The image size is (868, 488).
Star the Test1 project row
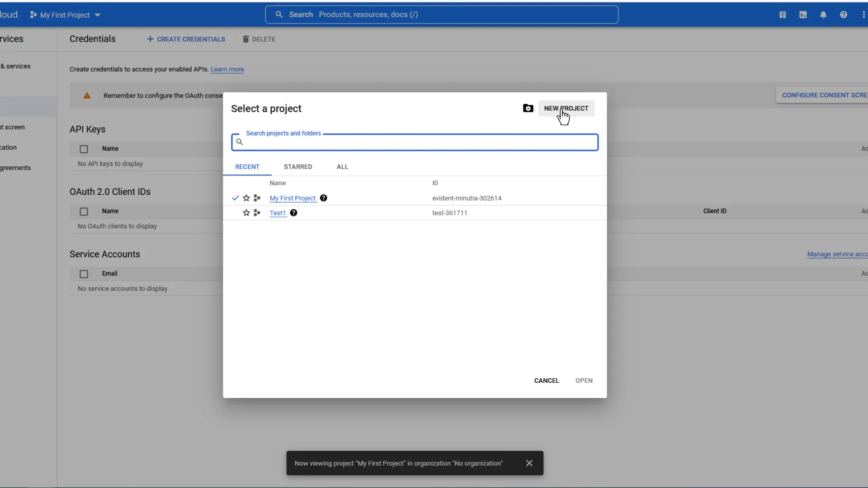(x=246, y=213)
